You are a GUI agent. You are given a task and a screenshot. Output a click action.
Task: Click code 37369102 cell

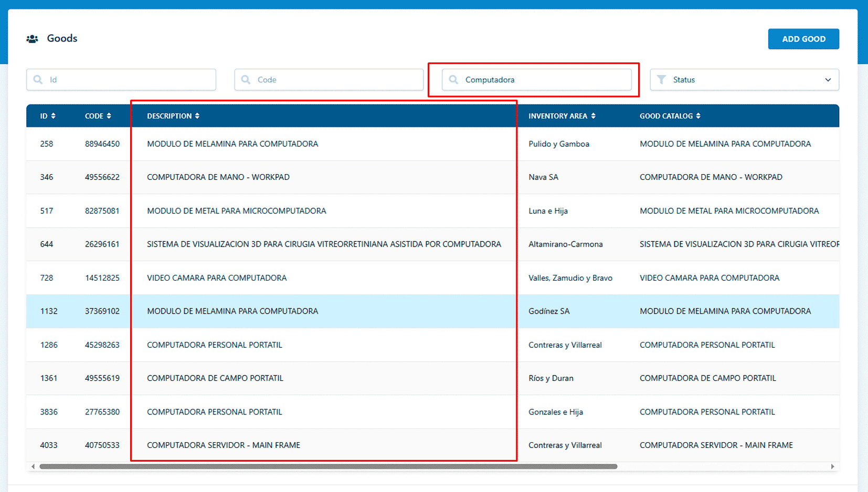(102, 311)
